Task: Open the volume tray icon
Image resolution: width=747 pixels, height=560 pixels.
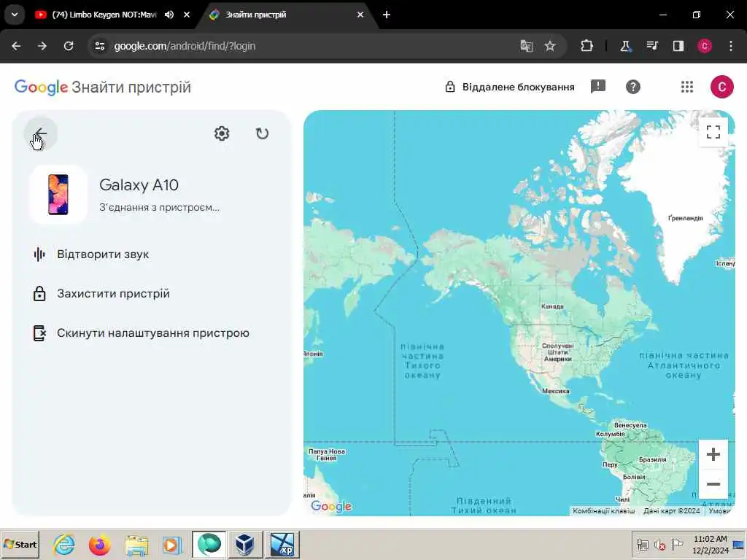Action: [x=659, y=545]
